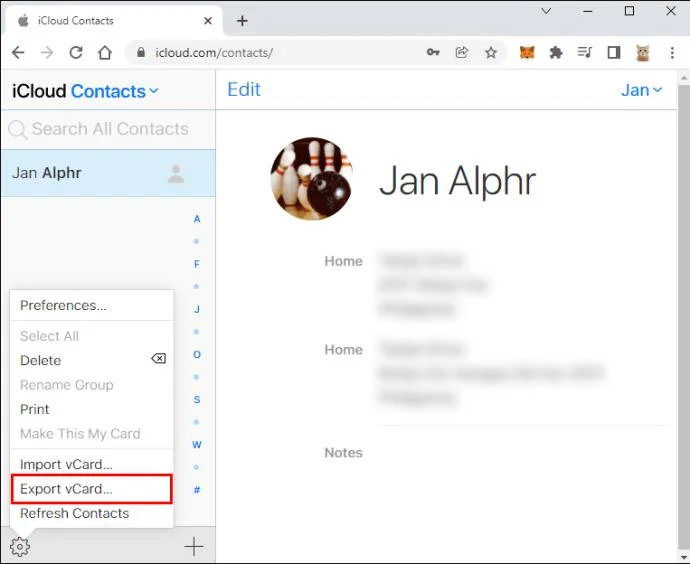Jump to letter J in index
690x564 pixels.
[197, 309]
